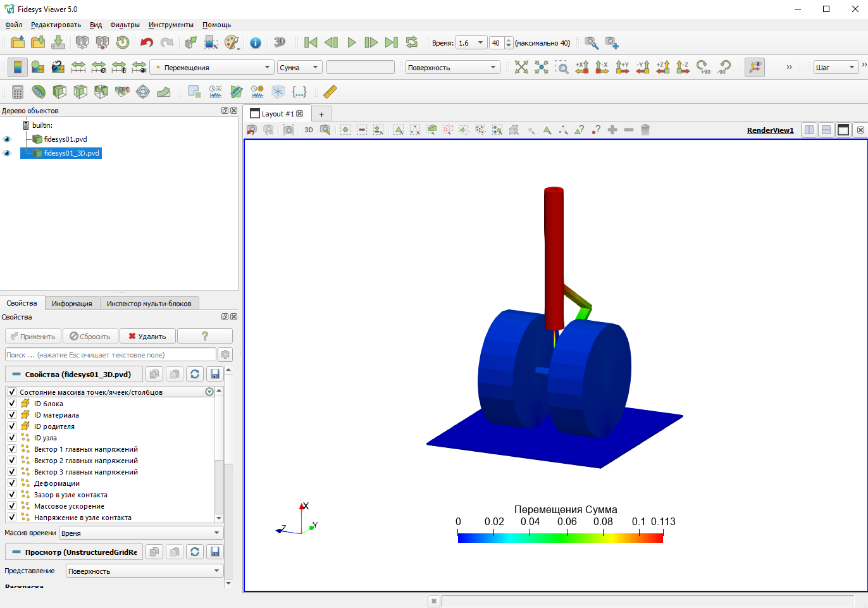
Task: Add a new layout tab with plus
Action: coord(321,114)
